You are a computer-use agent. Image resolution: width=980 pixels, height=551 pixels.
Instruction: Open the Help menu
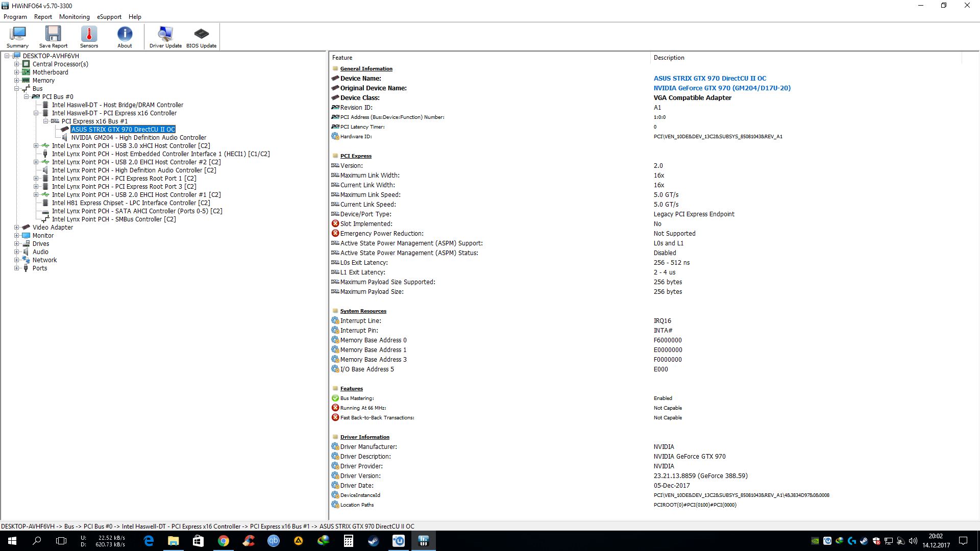point(135,17)
